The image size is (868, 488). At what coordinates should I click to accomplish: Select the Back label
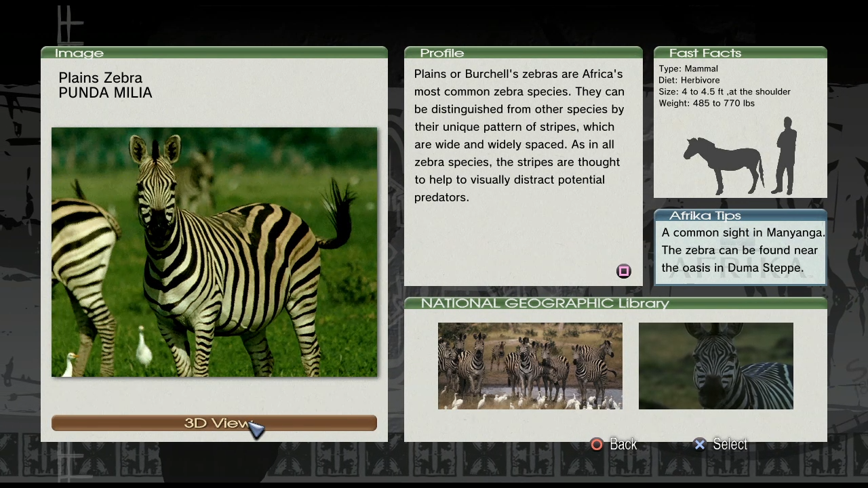623,444
